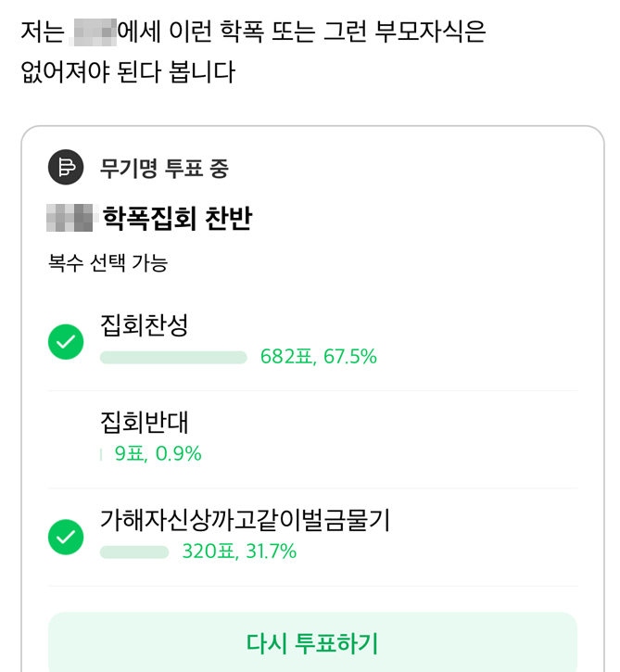Click the 가해자신상까고같이벌금물기 option label
This screenshot has width=620, height=672.
pyautogui.click(x=245, y=520)
